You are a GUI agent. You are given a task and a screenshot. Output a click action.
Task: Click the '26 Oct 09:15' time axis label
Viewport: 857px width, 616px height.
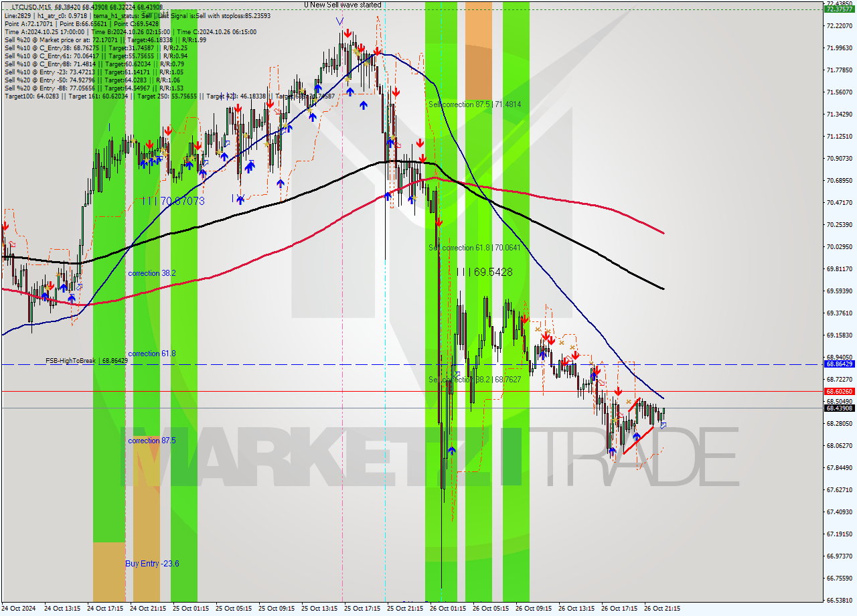coord(534,609)
